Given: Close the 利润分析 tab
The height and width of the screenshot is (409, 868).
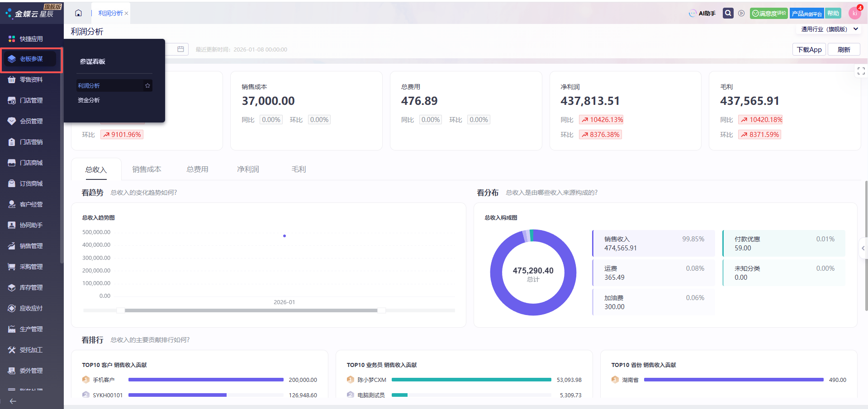Looking at the screenshot, I should click(127, 14).
